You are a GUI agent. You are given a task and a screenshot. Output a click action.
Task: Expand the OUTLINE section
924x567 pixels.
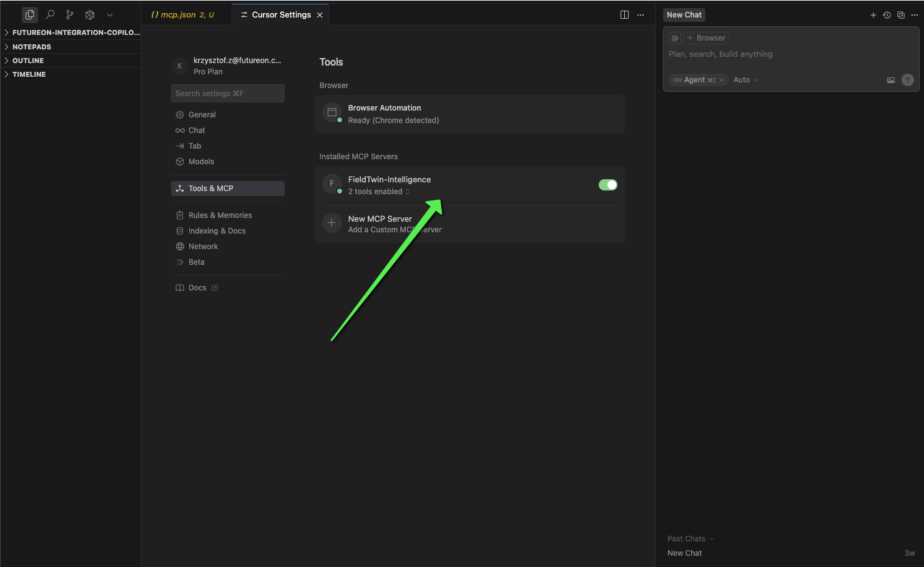click(28, 61)
